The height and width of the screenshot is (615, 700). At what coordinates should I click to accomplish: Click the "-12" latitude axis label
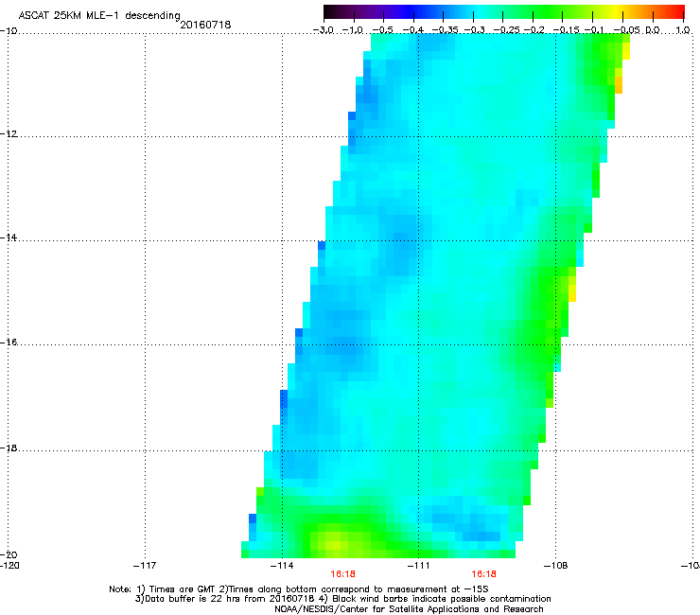[9, 134]
